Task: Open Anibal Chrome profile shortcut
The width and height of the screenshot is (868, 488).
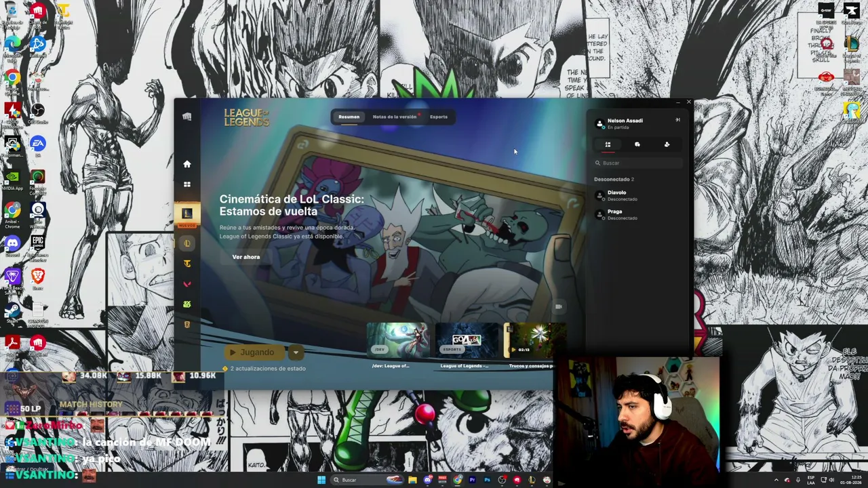Action: [12, 214]
